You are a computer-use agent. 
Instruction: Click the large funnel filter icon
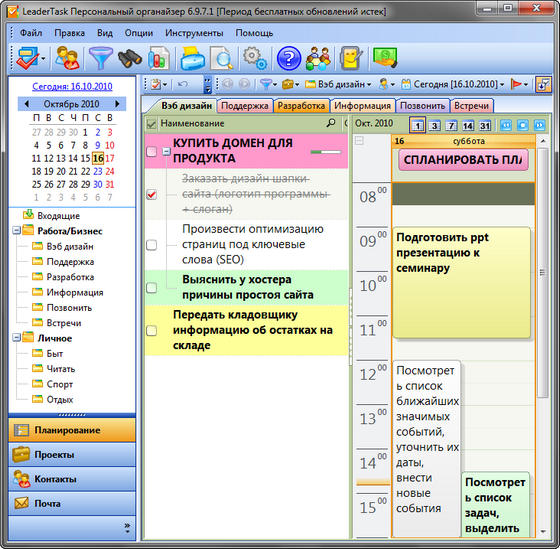pos(100,58)
